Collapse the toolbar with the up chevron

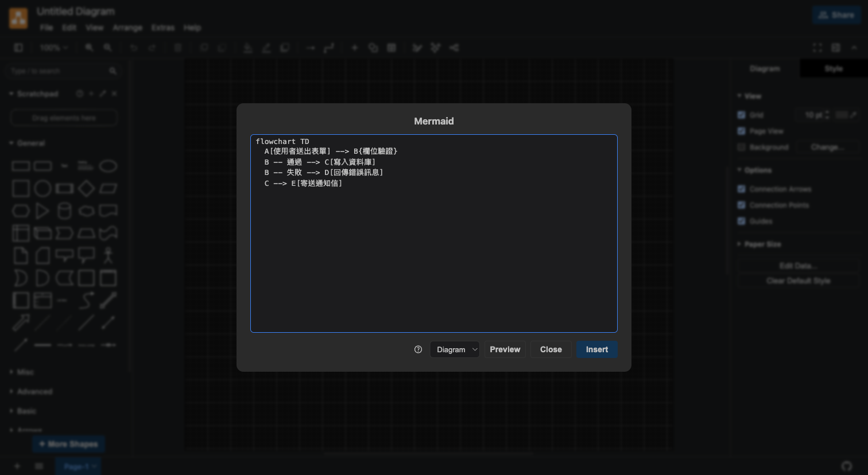[x=854, y=48]
